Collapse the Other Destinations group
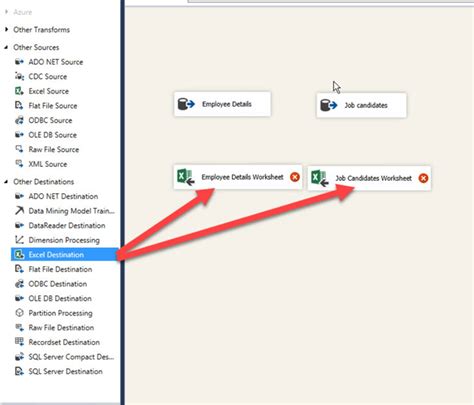The height and width of the screenshot is (405, 474). tap(6, 182)
